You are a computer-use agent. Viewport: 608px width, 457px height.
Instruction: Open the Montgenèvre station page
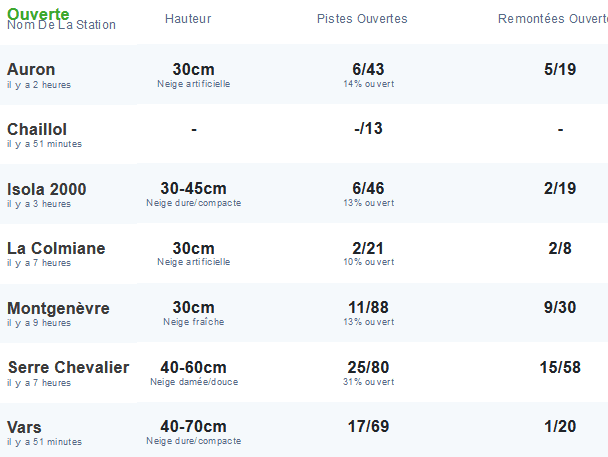pyautogui.click(x=58, y=308)
